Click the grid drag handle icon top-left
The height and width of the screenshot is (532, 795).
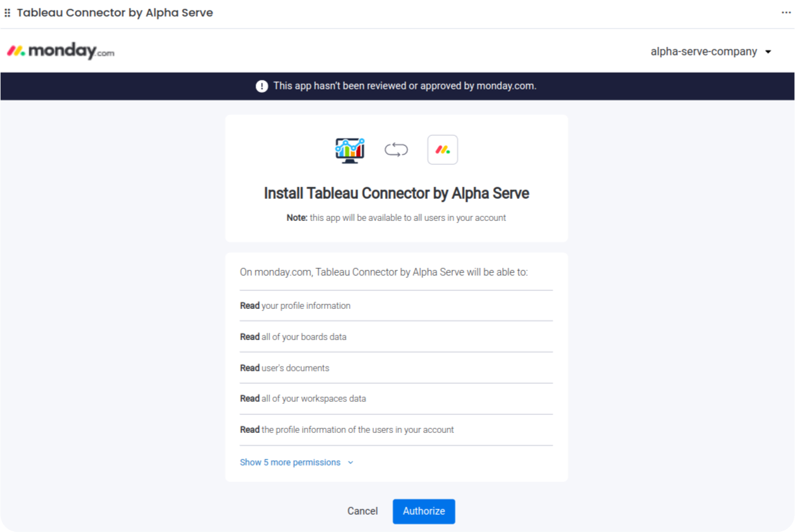(x=7, y=12)
